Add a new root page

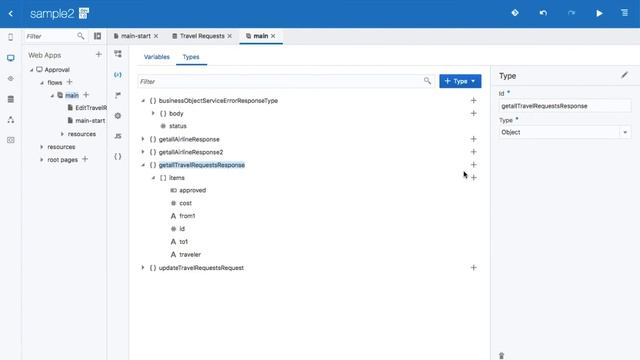click(x=85, y=159)
